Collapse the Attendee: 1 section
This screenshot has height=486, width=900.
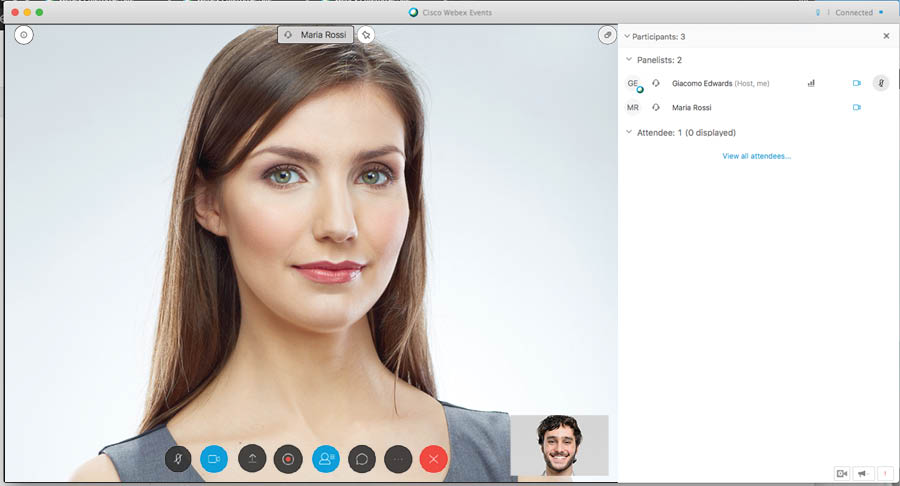pos(629,132)
